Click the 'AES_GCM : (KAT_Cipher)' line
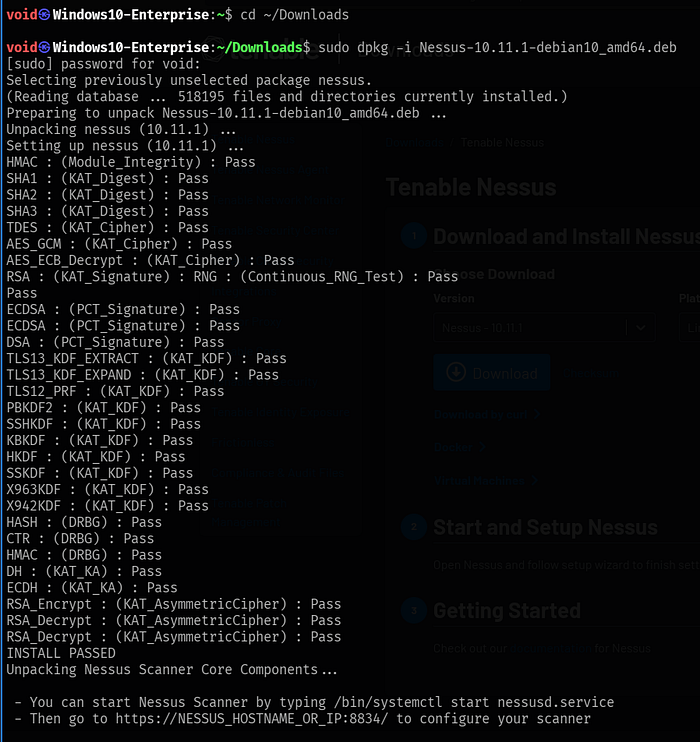 coord(119,244)
